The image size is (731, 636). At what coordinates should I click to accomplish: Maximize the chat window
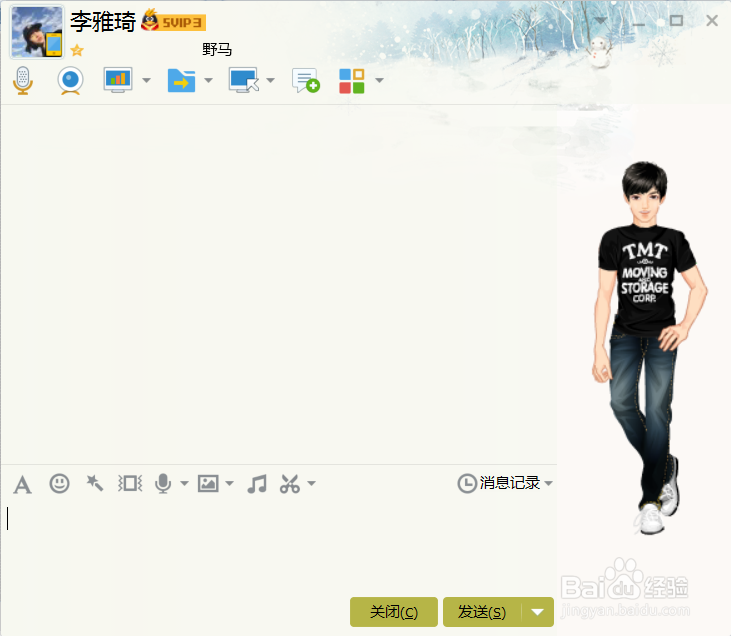(676, 21)
